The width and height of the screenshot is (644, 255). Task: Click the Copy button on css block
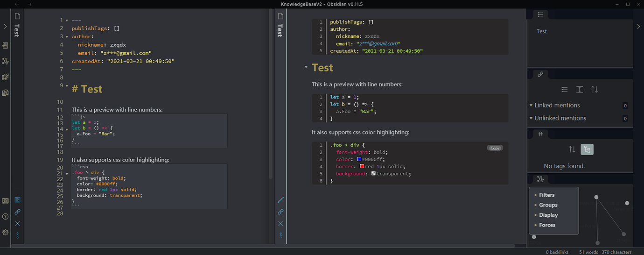[495, 148]
